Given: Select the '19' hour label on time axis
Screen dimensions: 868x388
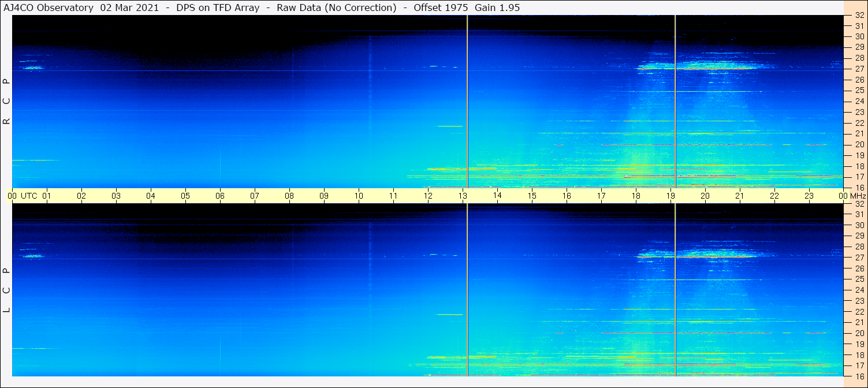Looking at the screenshot, I should (670, 196).
